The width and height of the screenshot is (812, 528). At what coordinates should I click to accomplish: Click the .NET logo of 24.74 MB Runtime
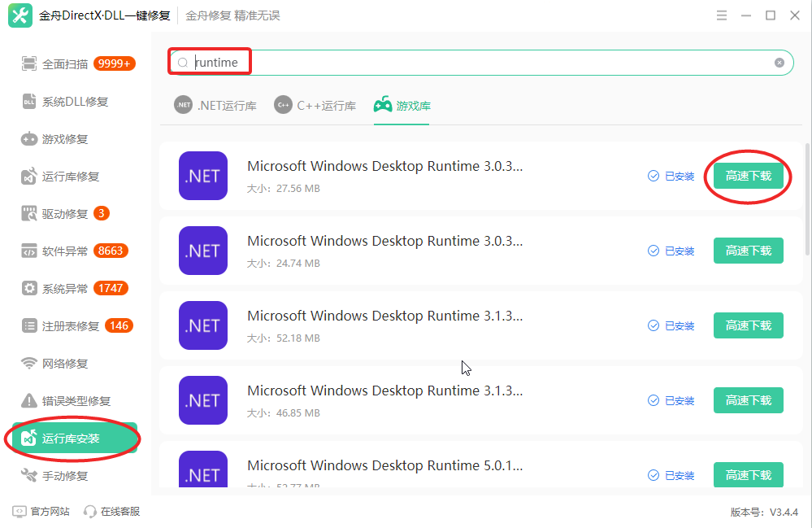pyautogui.click(x=203, y=251)
